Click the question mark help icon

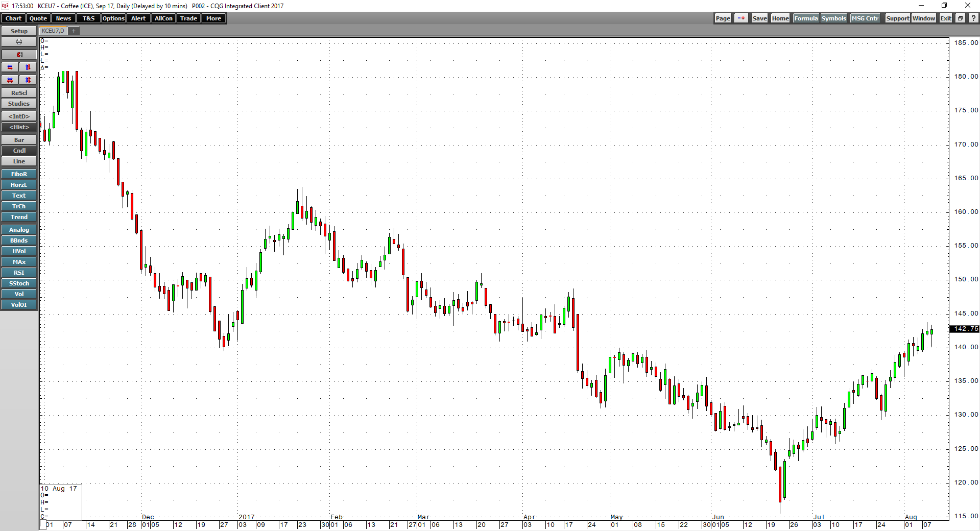coord(973,18)
